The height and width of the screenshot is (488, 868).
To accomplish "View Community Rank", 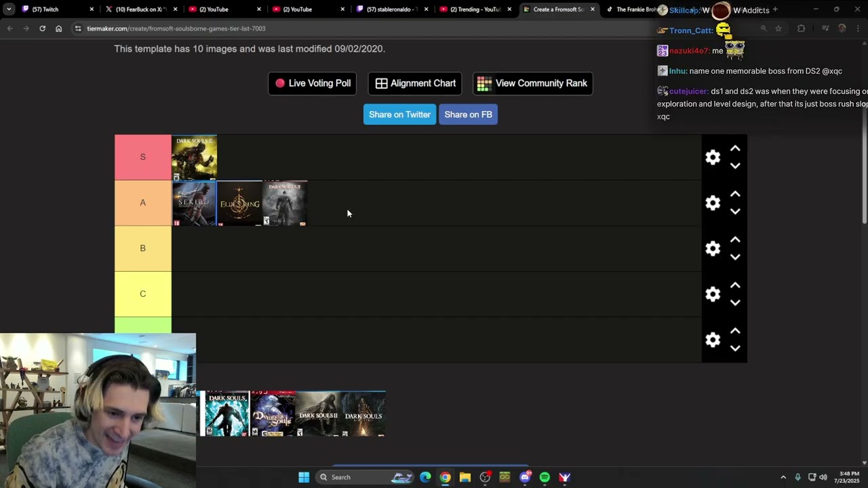I will [533, 83].
